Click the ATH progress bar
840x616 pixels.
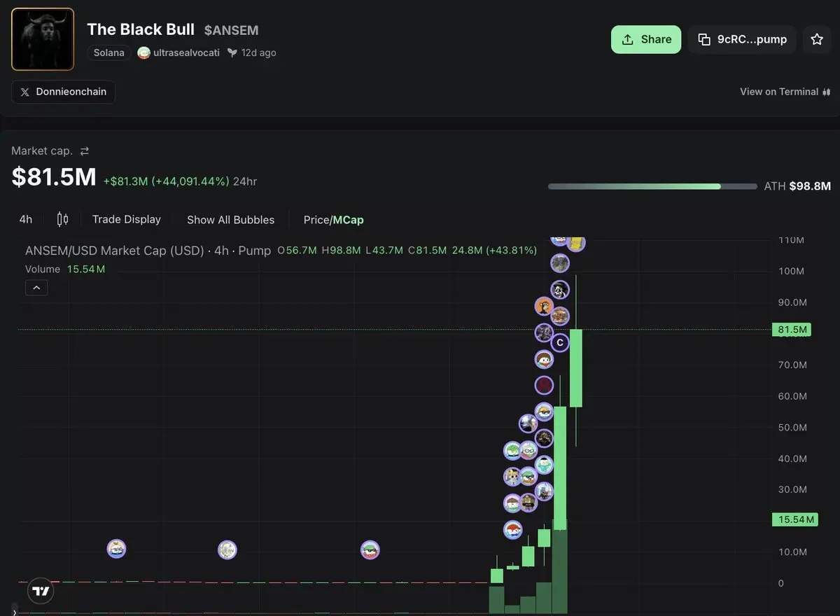point(652,186)
